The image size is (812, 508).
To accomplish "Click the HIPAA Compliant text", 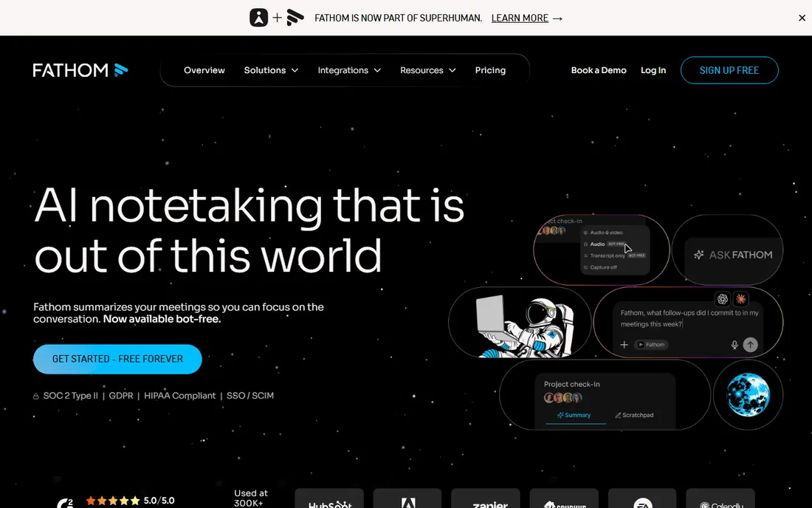I will click(x=179, y=396).
